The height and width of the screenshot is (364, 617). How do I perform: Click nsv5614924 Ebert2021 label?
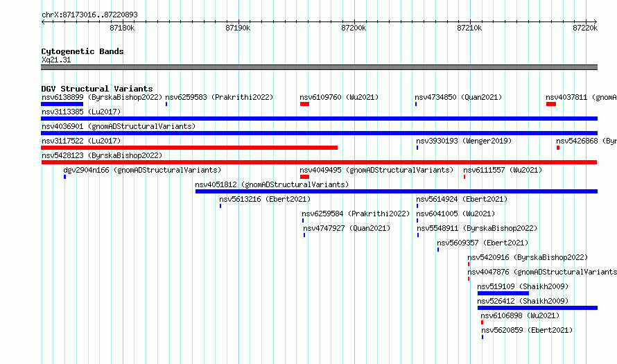(462, 199)
